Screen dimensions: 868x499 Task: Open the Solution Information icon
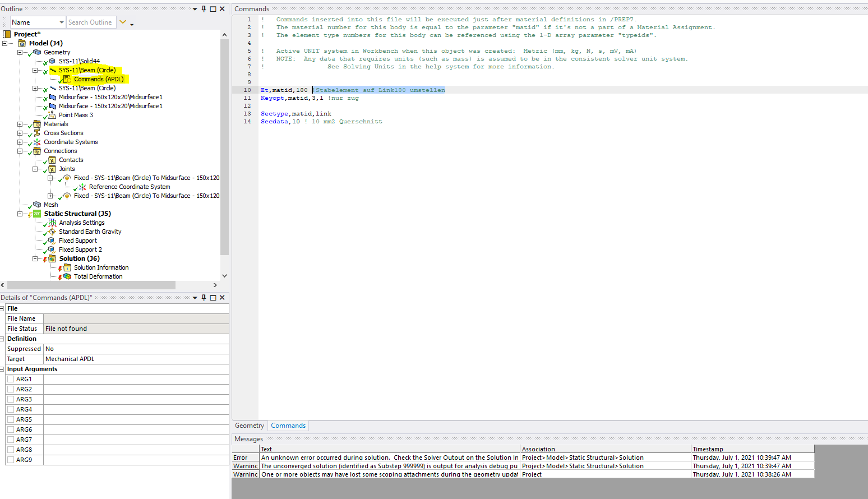tap(67, 267)
